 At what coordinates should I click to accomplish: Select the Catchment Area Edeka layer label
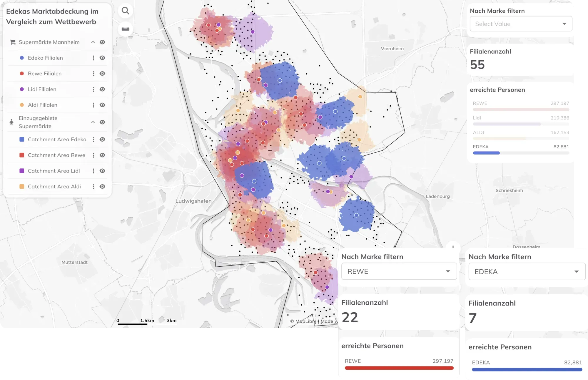coord(57,140)
